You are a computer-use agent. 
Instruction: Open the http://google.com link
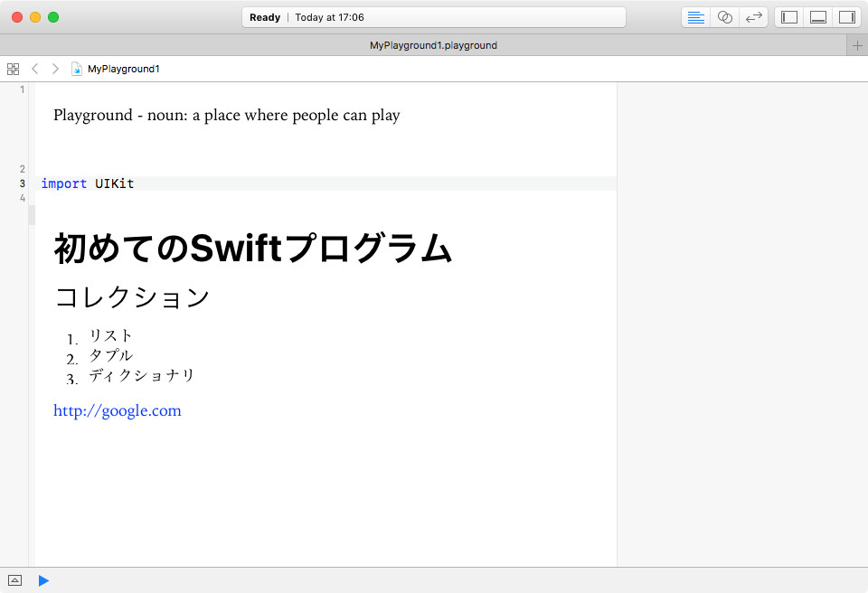point(118,410)
